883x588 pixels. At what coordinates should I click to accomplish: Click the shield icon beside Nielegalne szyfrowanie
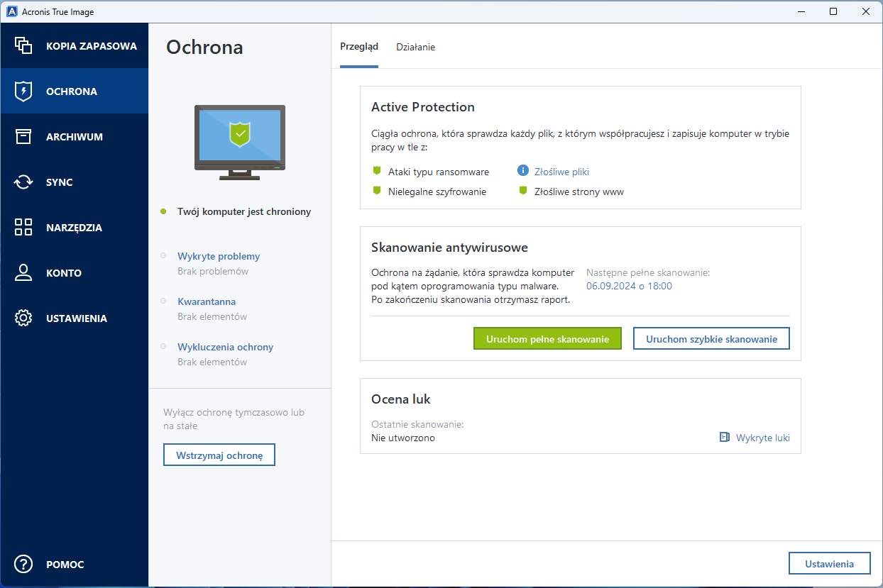point(377,191)
